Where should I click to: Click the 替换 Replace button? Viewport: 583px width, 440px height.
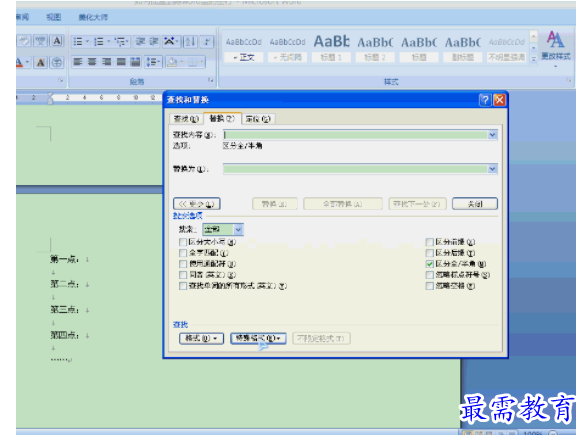(274, 204)
